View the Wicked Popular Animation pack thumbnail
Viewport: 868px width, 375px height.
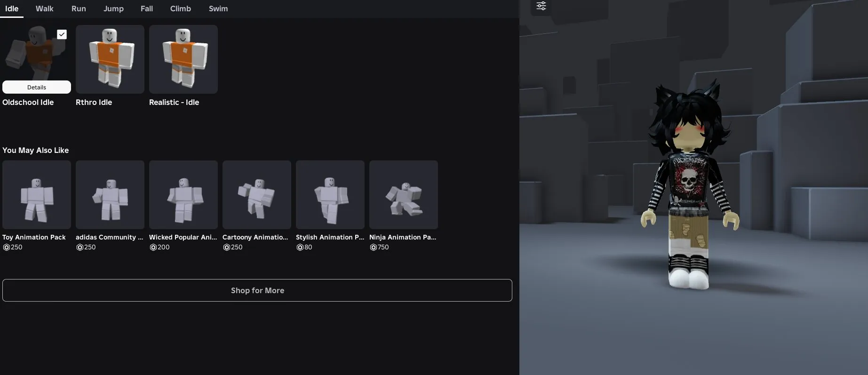click(183, 194)
